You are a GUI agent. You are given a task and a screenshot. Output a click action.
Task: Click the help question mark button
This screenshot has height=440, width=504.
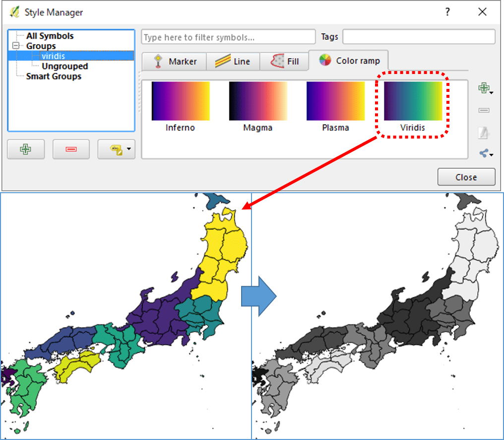click(x=447, y=12)
